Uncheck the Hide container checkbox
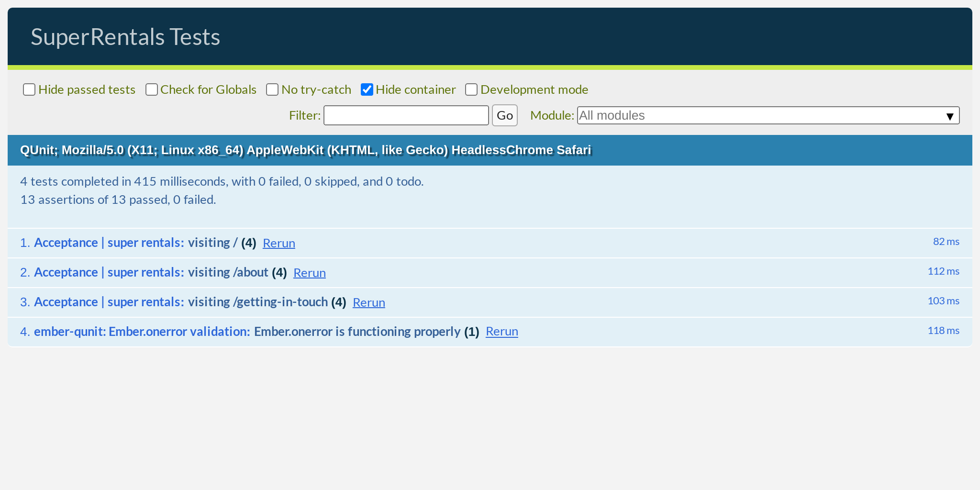Image resolution: width=980 pixels, height=490 pixels. point(367,89)
